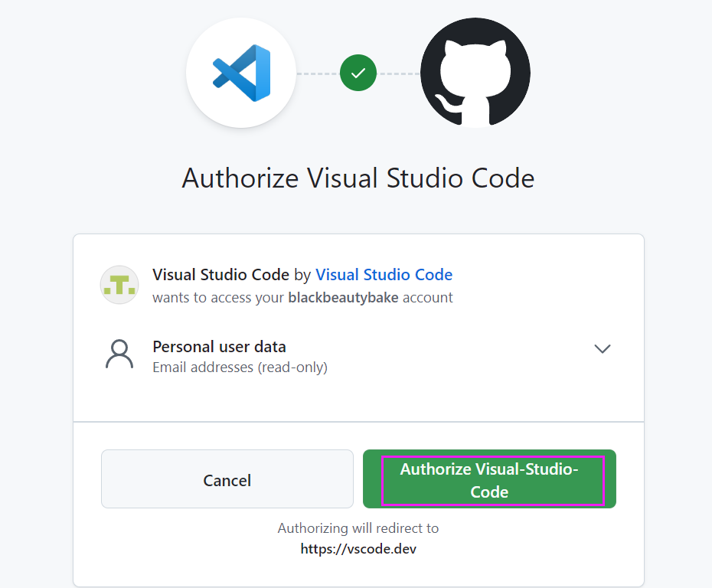Viewport: 712px width, 588px height.
Task: Click the green checkmark connection icon
Action: click(x=358, y=73)
